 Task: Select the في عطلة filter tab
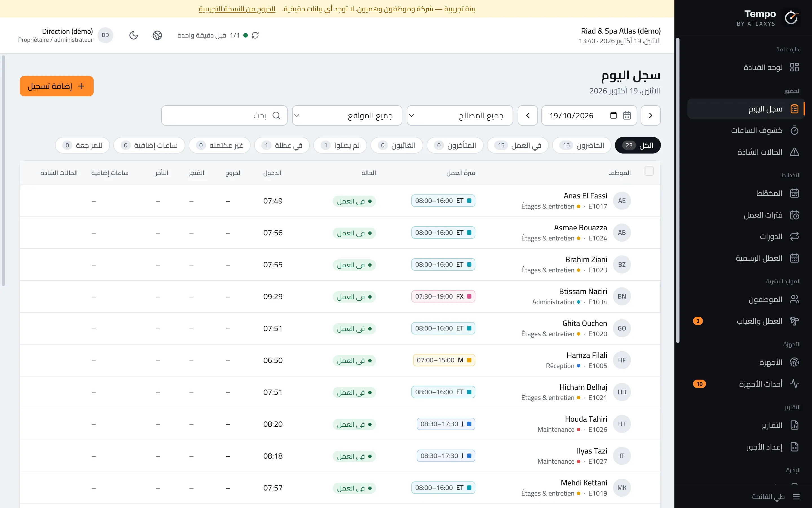(x=282, y=145)
